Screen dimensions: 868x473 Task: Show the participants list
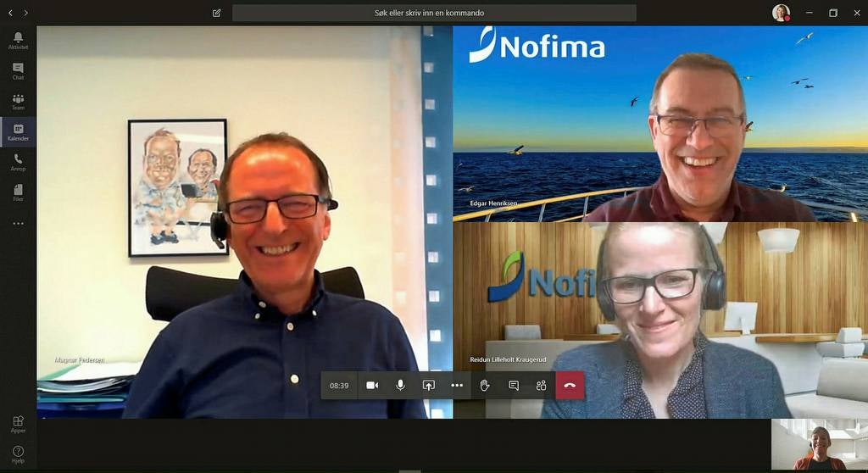[542, 385]
